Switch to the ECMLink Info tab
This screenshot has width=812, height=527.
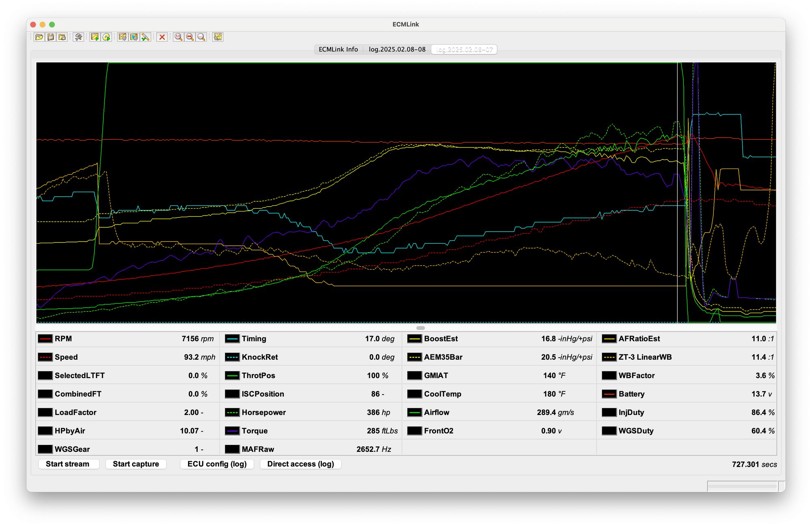pos(338,50)
